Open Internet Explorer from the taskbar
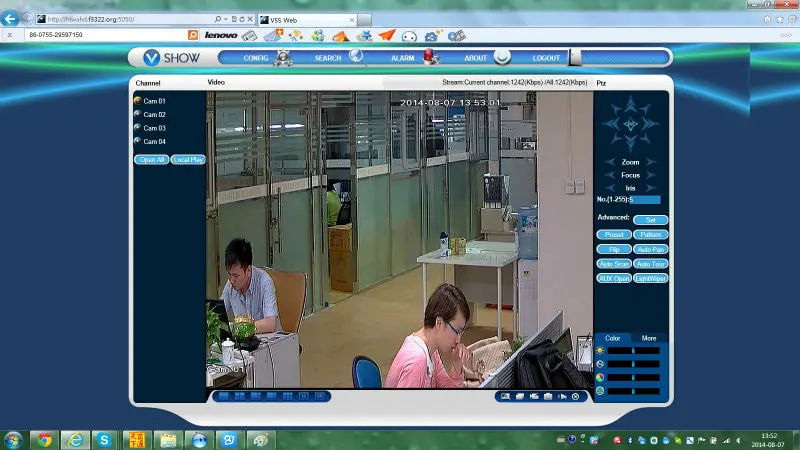 tap(75, 440)
